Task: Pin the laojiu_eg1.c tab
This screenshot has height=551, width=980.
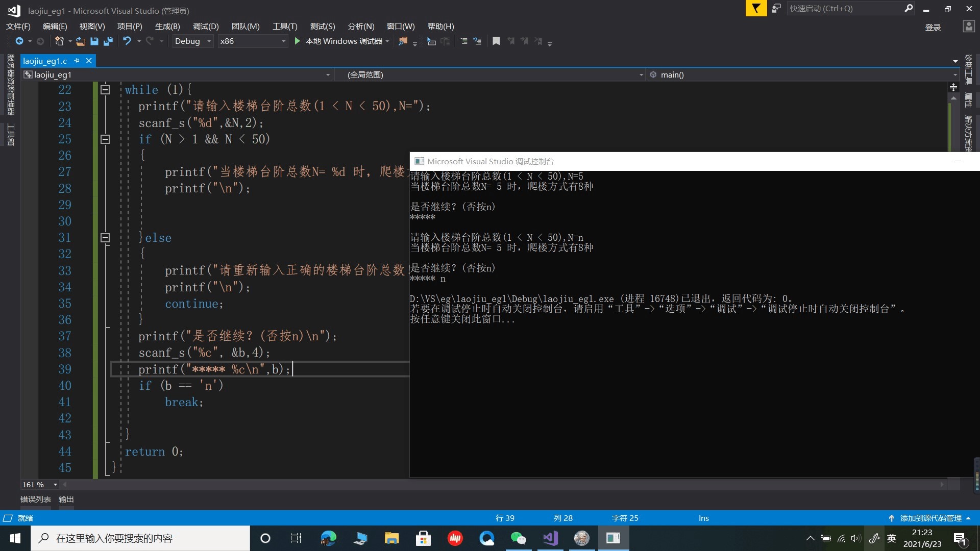Action: coord(77,61)
